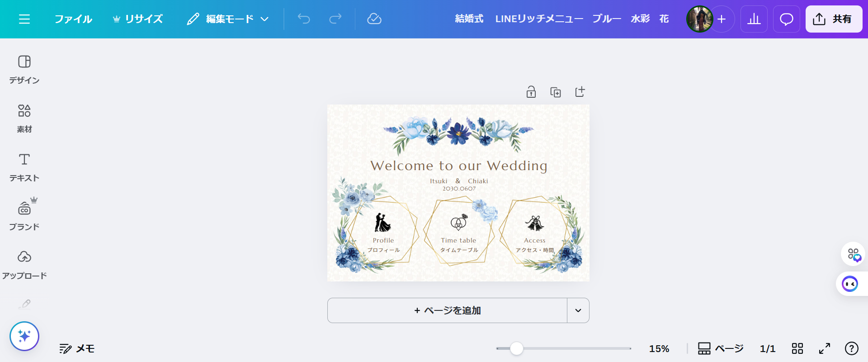Image resolution: width=868 pixels, height=362 pixels.
Task: Select the 2030.0607 date text
Action: coord(459,189)
